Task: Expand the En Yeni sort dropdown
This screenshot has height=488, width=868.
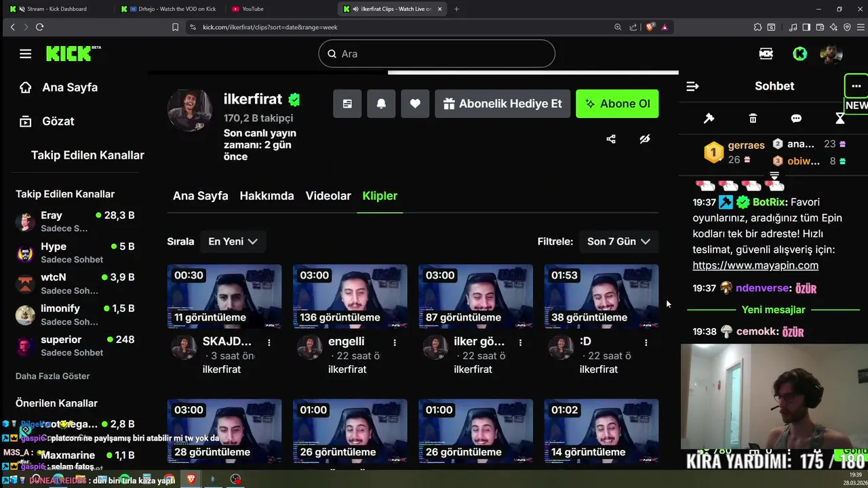Action: click(233, 241)
